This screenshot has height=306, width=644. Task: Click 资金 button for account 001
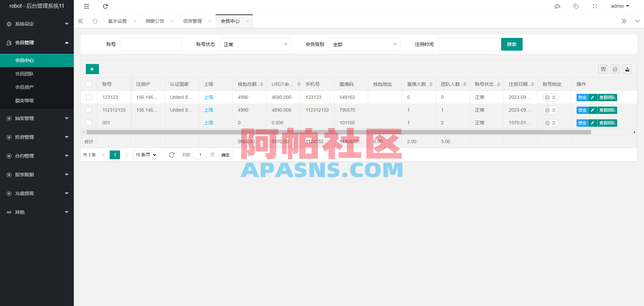click(x=582, y=123)
